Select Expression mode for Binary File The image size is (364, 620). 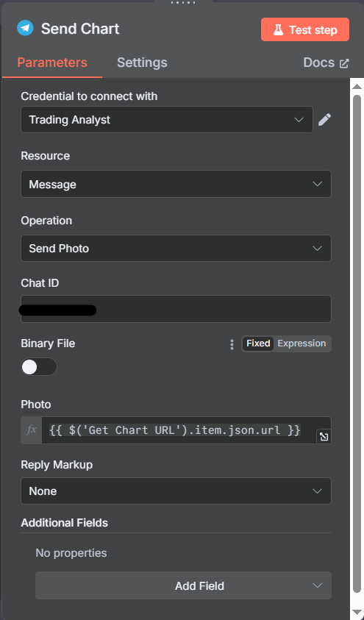[x=301, y=343]
